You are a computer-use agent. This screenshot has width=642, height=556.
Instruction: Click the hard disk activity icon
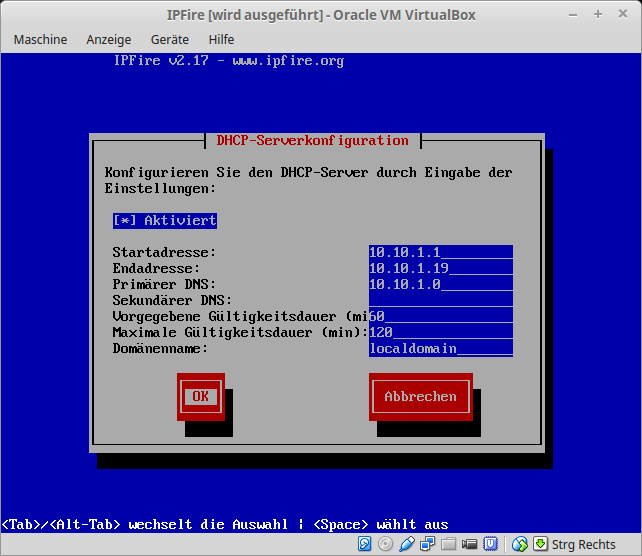tap(364, 544)
